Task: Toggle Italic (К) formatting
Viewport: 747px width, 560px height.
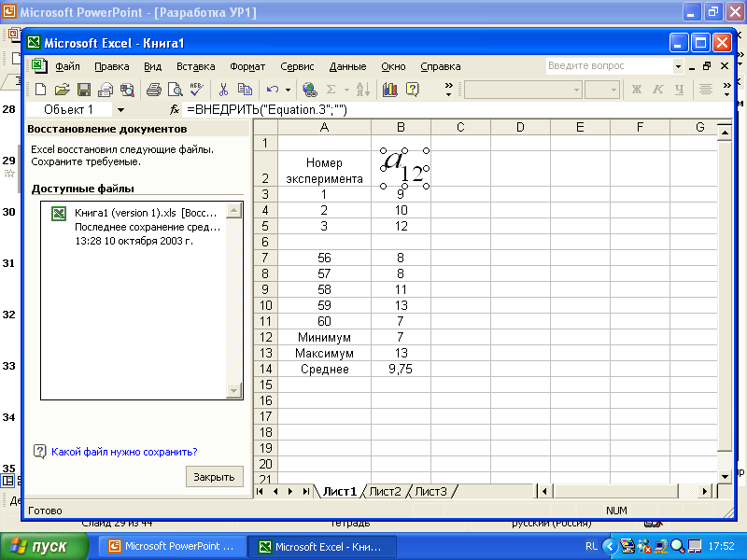Action: point(658,90)
